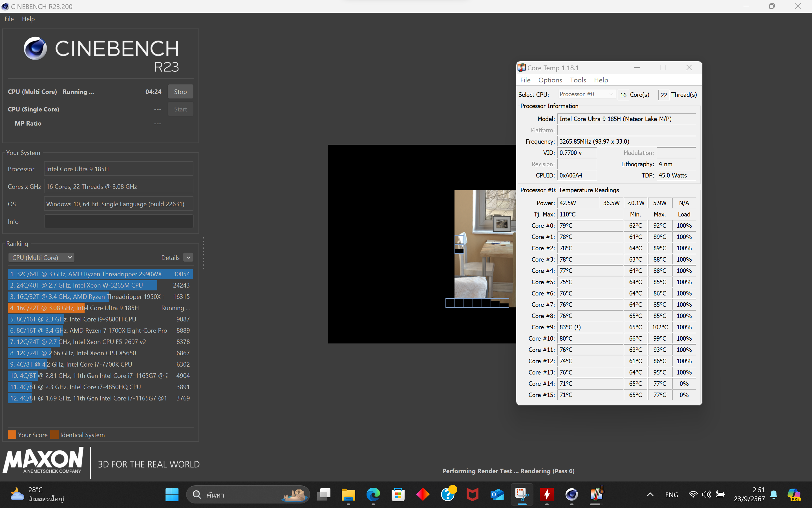The width and height of the screenshot is (812, 508).
Task: Switch to Cinebench via taskbar icon
Action: tap(572, 494)
